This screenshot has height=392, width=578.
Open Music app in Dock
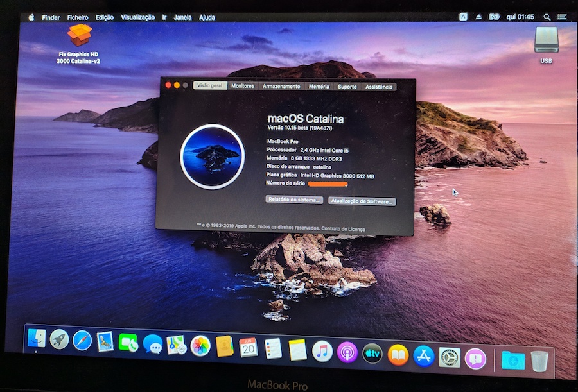pos(322,352)
